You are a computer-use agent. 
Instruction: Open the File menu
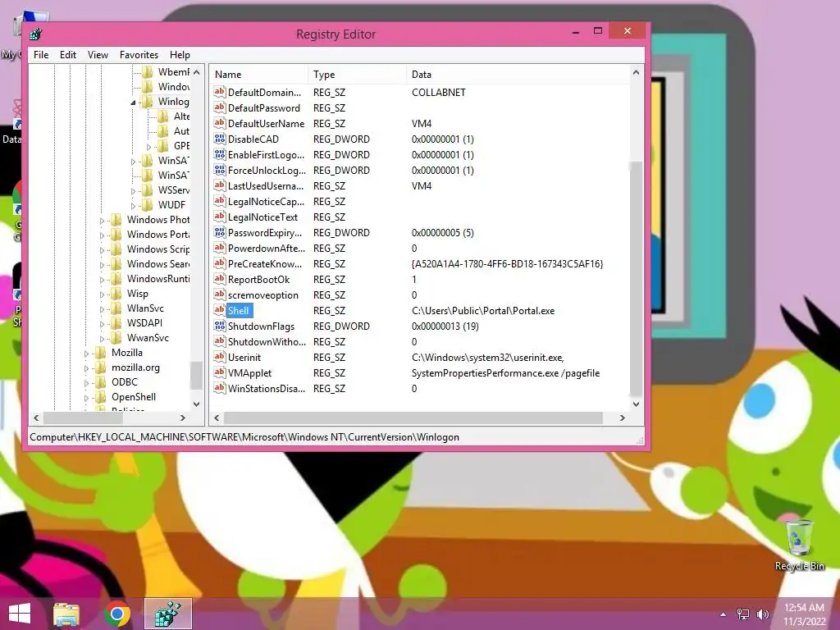[x=41, y=55]
